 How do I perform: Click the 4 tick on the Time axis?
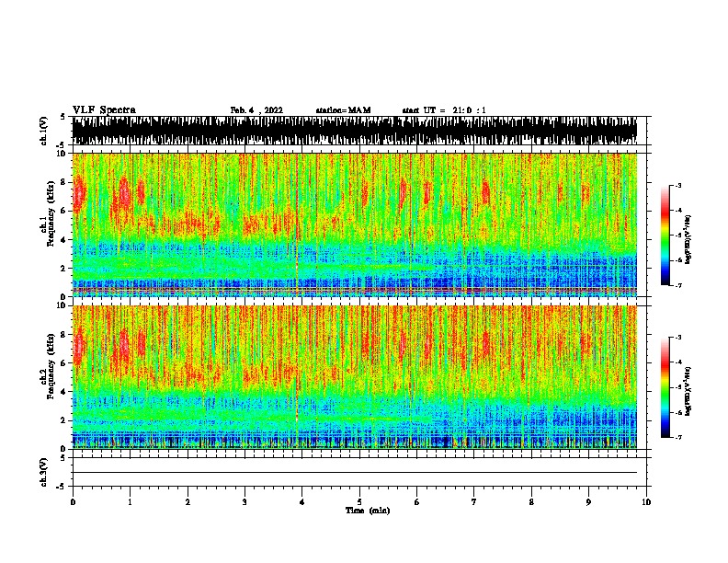[302, 501]
